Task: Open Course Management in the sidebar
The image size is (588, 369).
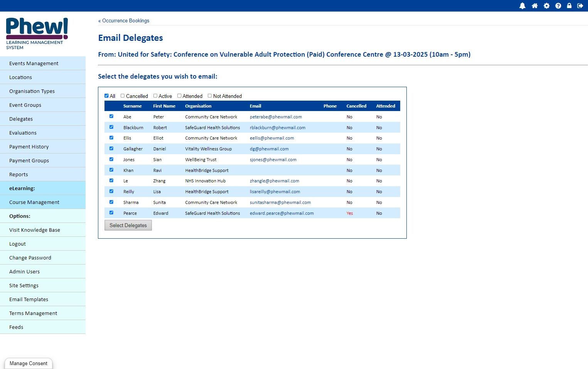Action: tap(43, 202)
